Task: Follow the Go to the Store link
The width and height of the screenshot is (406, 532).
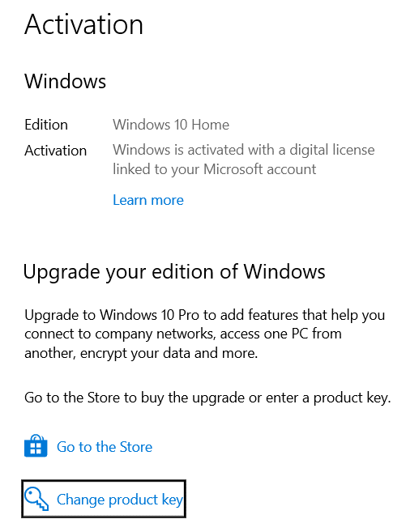Action: click(x=105, y=447)
